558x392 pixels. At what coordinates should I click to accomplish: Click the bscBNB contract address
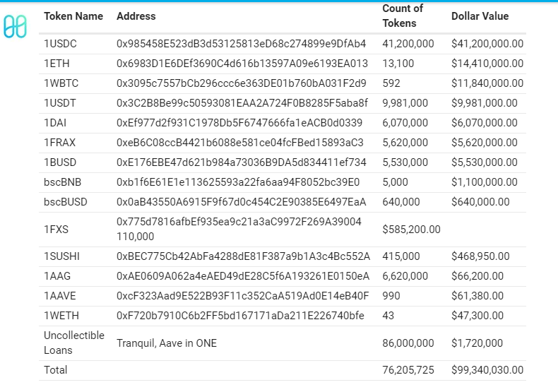click(x=238, y=182)
